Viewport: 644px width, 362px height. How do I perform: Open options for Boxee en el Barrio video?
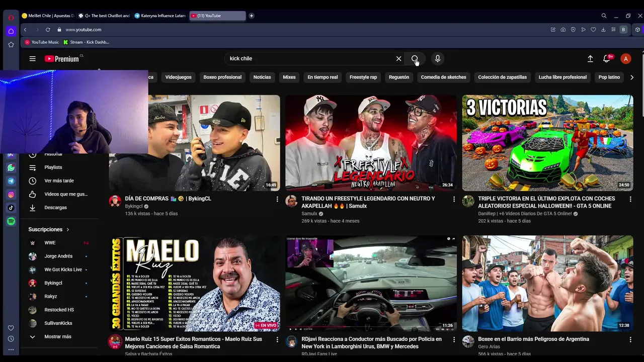(630, 340)
